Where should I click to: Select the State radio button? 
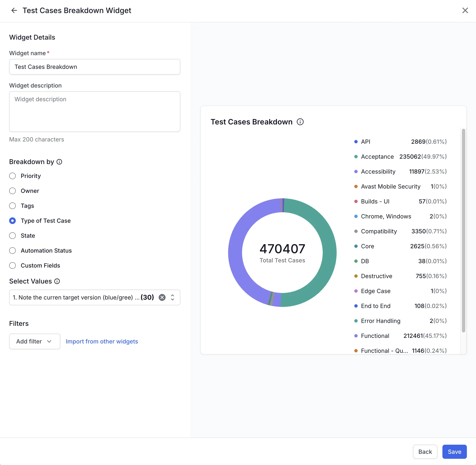pos(12,235)
